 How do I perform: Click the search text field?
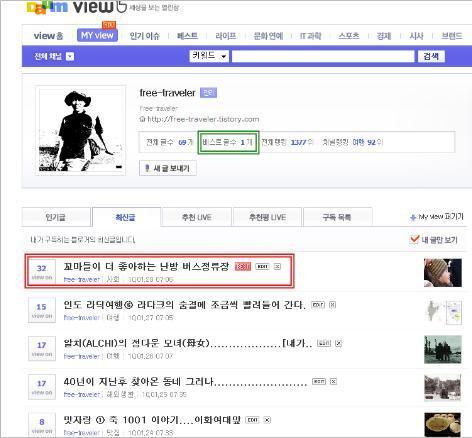coord(323,56)
